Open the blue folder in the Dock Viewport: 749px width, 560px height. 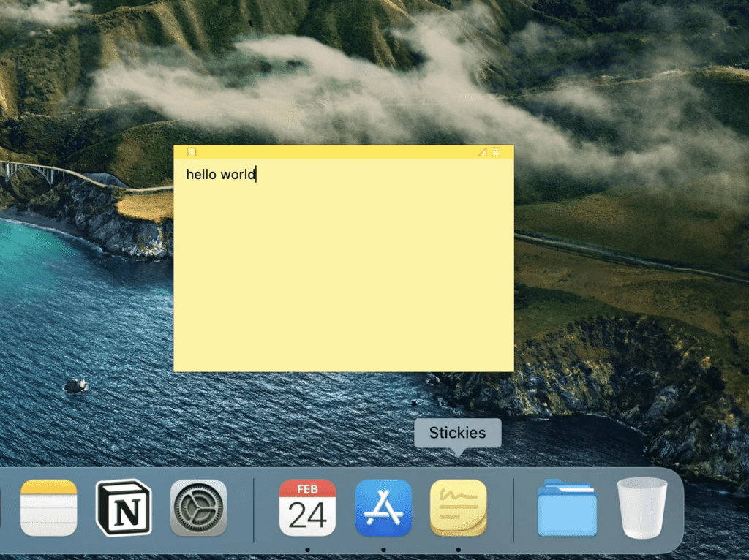[567, 507]
